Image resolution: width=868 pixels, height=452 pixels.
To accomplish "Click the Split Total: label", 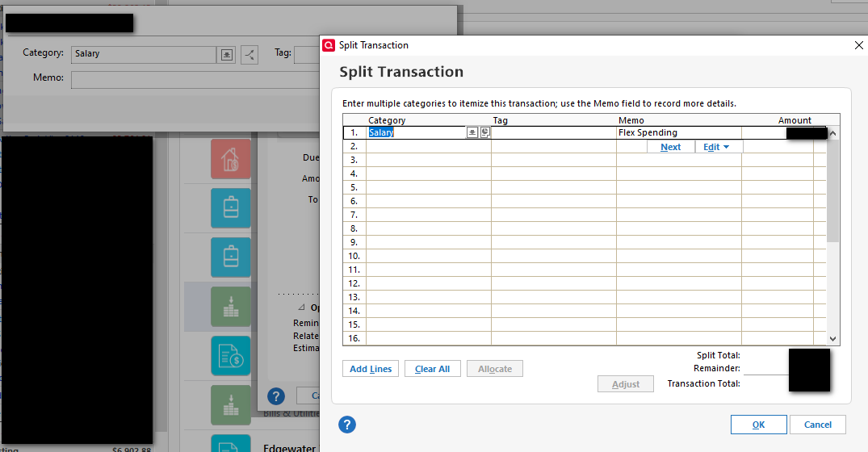I will tap(718, 355).
